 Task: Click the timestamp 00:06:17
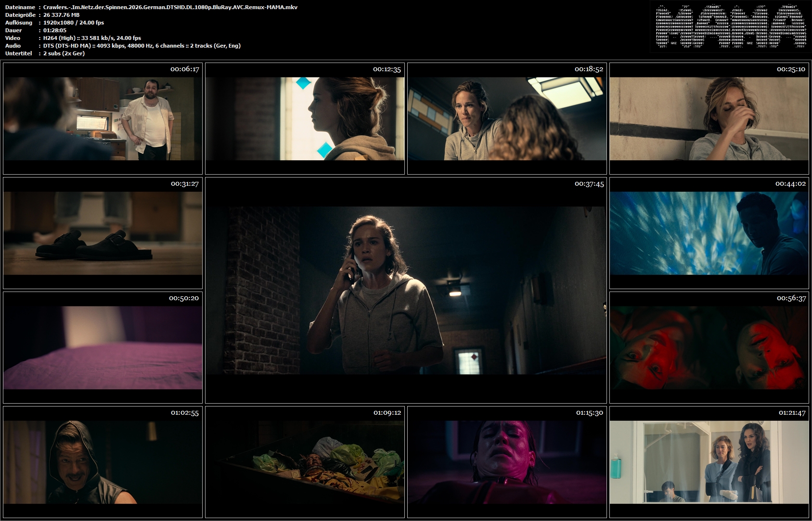tap(185, 69)
